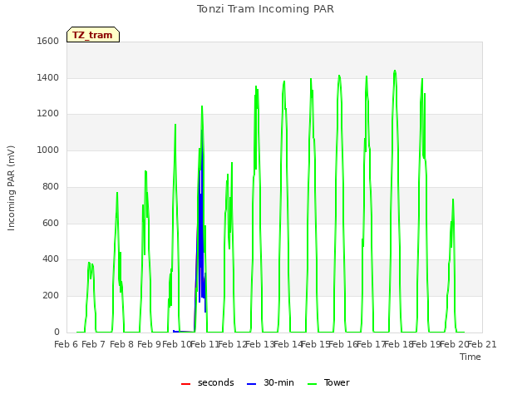The width and height of the screenshot is (532, 399).
Task: Click the Feb 9 x-axis date label
Action: point(150,344)
